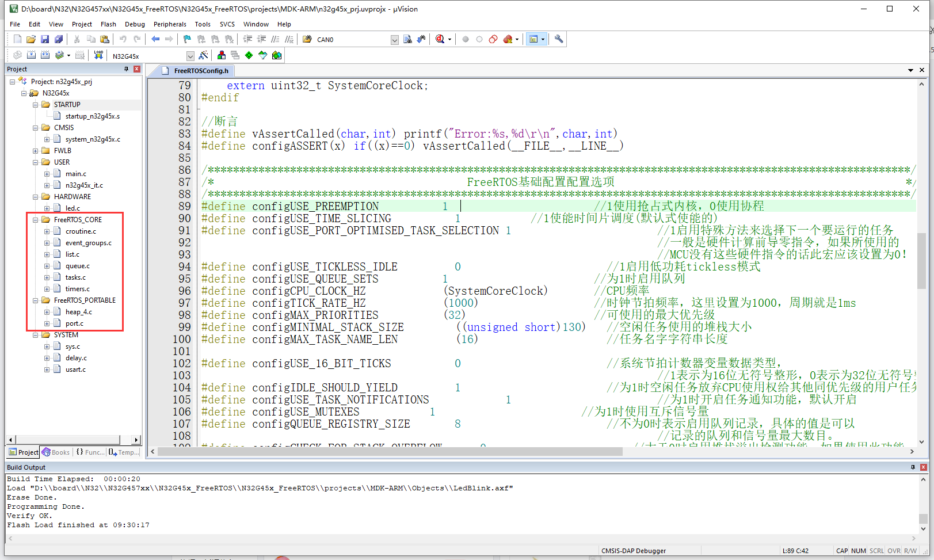Click the Paste clipboard icon
The image size is (934, 560).
click(104, 39)
